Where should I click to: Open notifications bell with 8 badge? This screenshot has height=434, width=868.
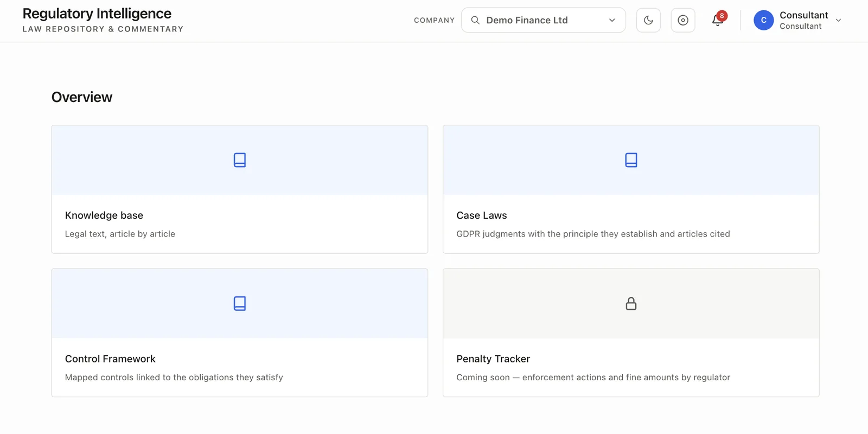(x=718, y=20)
